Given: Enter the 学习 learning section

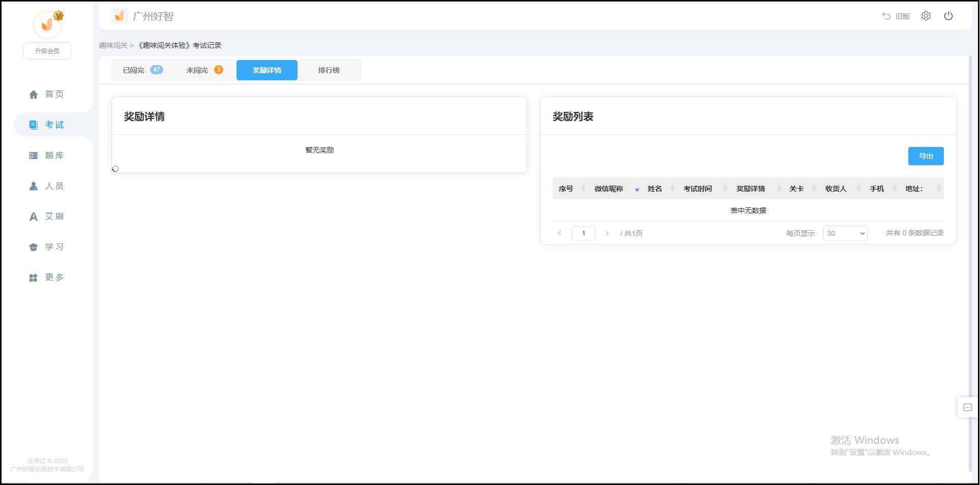Looking at the screenshot, I should [x=53, y=247].
